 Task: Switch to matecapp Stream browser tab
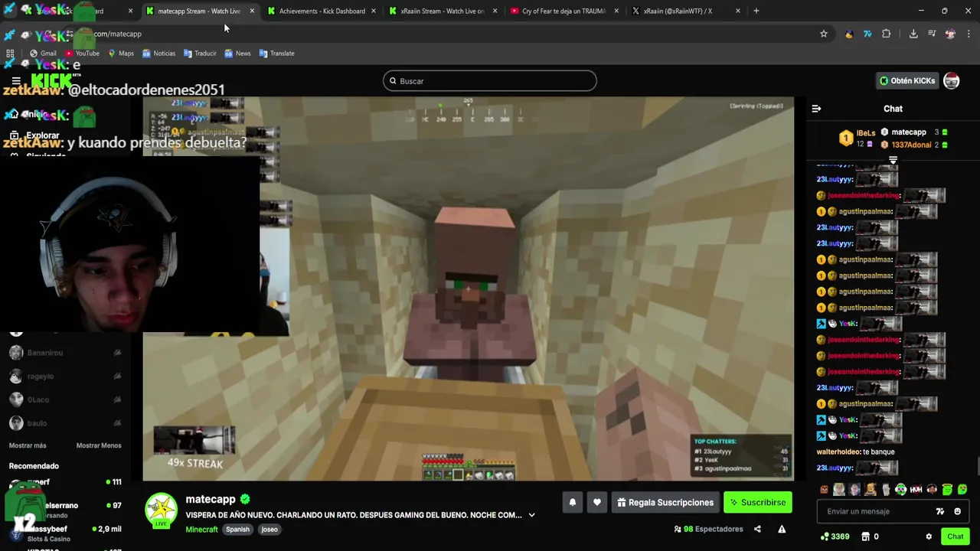pyautogui.click(x=199, y=11)
